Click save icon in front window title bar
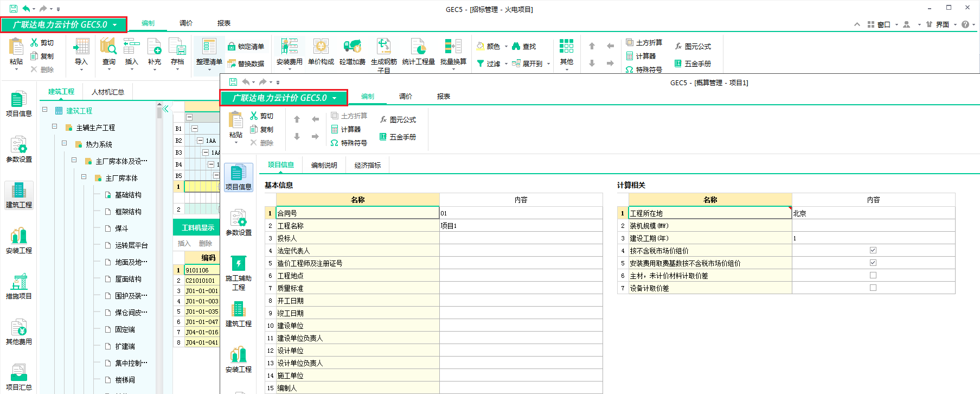Viewport: 980px width, 394px height. pos(233,82)
